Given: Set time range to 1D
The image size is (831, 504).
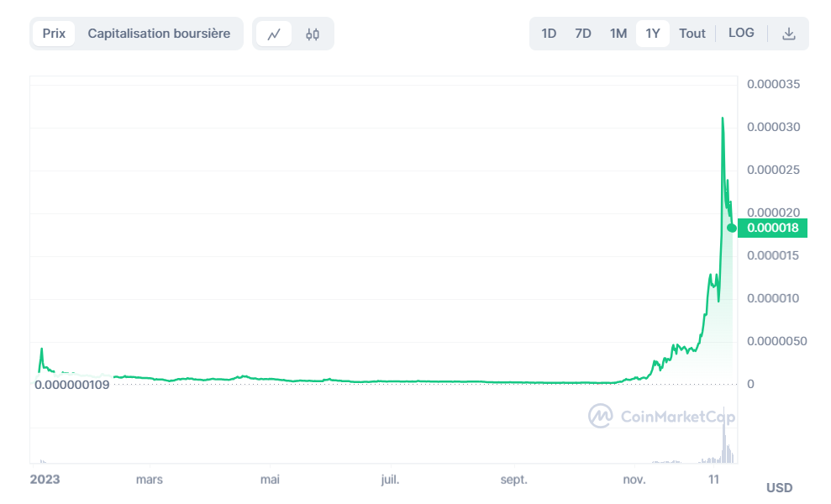Looking at the screenshot, I should [549, 34].
